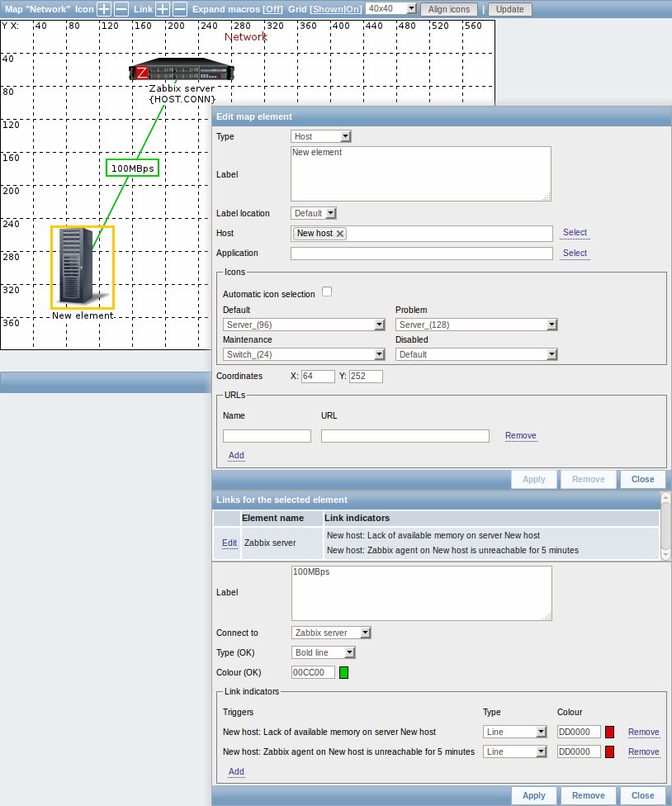
Task: Click the X coordinate field
Action: (x=318, y=377)
